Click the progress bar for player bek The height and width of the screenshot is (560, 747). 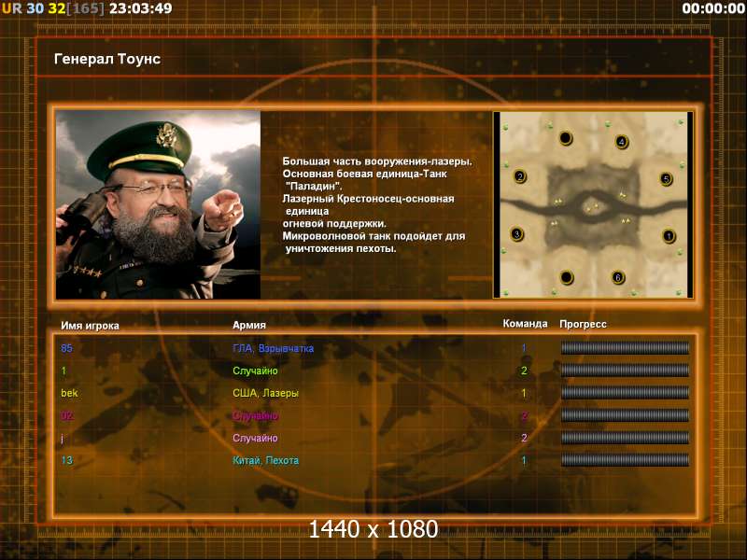(625, 393)
